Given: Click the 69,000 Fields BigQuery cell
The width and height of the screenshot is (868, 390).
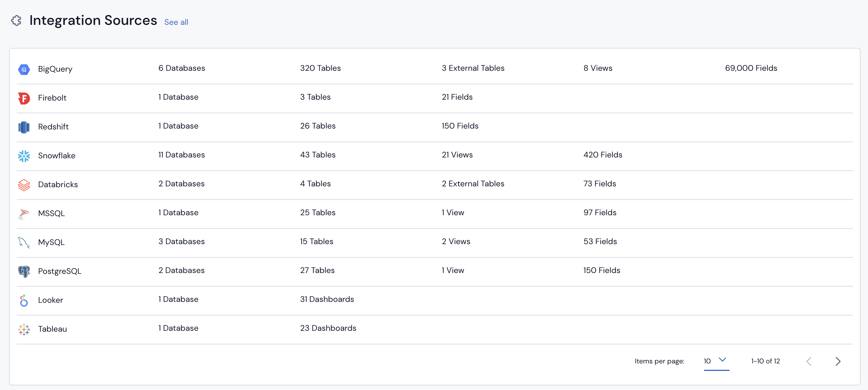Looking at the screenshot, I should pos(751,68).
